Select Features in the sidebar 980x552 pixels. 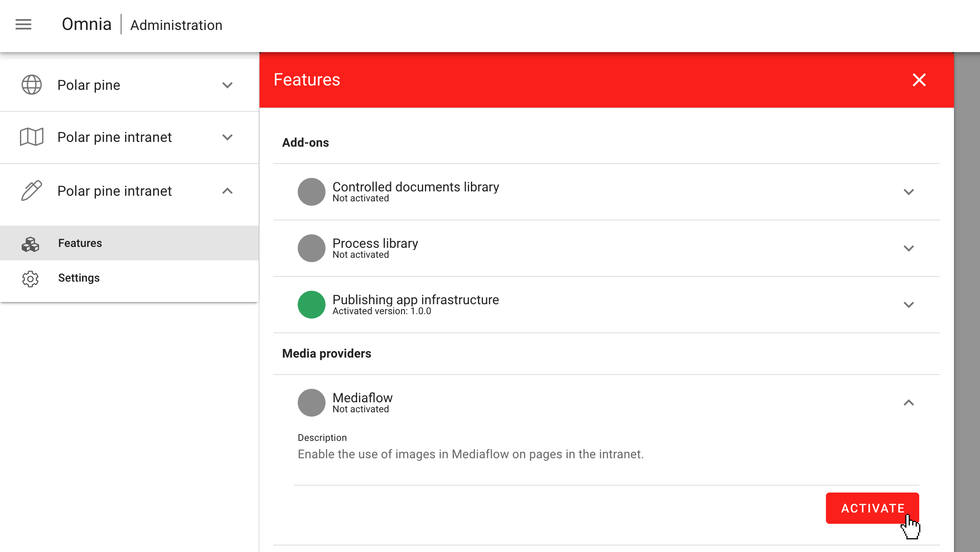coord(129,243)
